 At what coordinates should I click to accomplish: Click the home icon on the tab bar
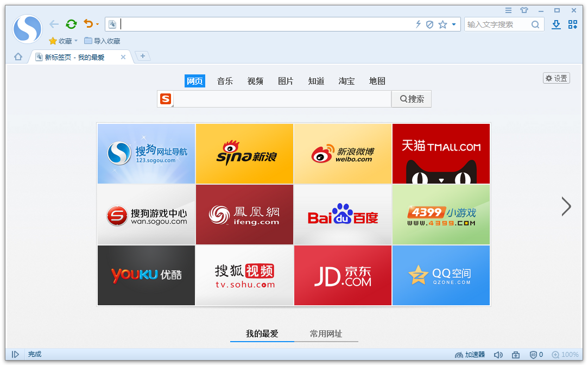(x=18, y=56)
